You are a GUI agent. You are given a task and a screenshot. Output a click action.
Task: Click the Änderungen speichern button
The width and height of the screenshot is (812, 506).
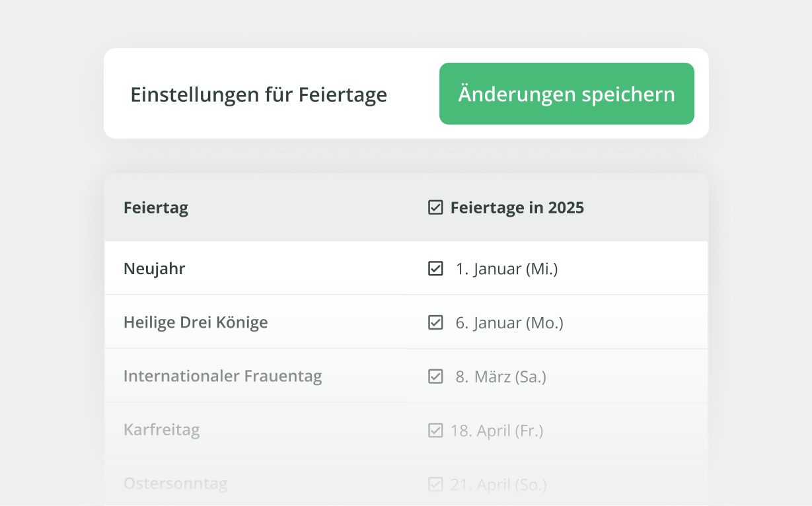[566, 94]
